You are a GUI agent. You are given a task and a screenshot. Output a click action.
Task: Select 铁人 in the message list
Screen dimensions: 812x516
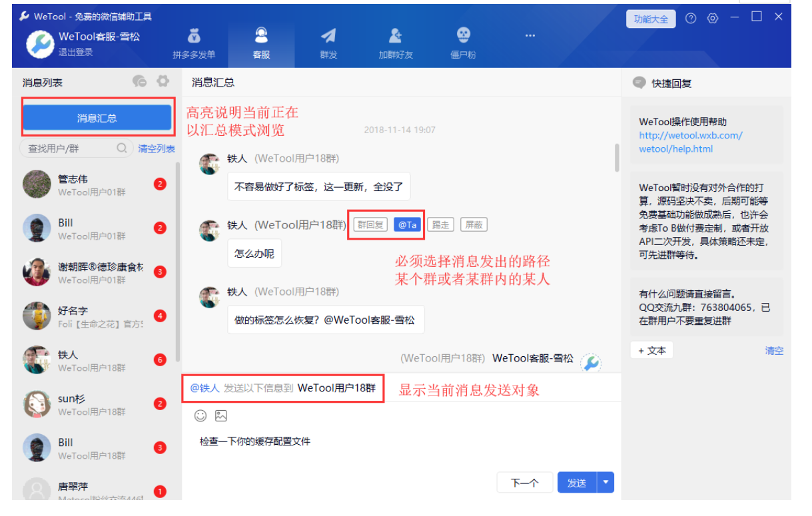[97, 360]
